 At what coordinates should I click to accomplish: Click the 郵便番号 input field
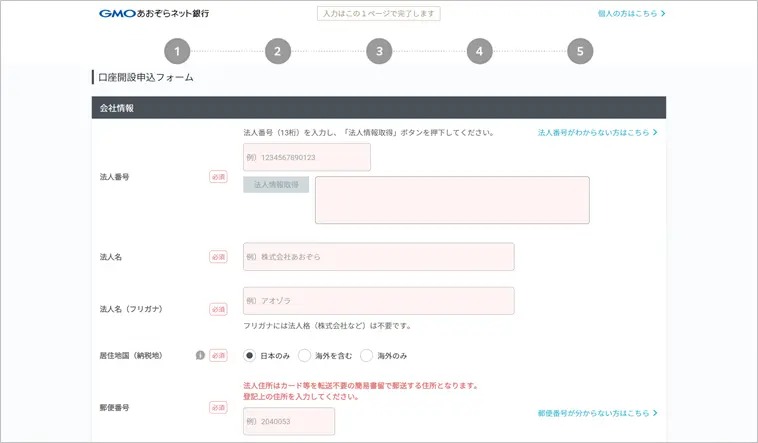(x=289, y=422)
